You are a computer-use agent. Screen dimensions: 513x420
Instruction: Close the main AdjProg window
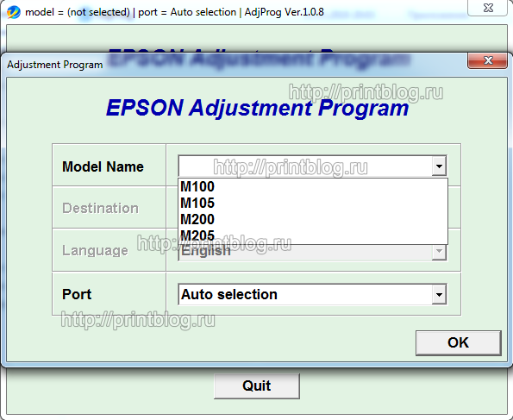coord(488,8)
